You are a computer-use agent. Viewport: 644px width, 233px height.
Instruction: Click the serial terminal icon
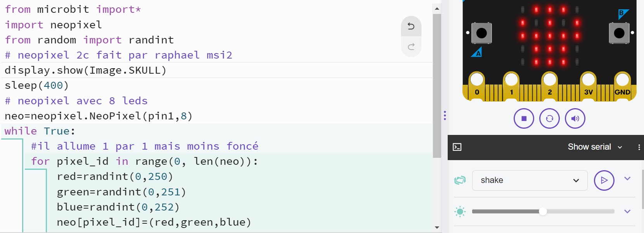457,147
